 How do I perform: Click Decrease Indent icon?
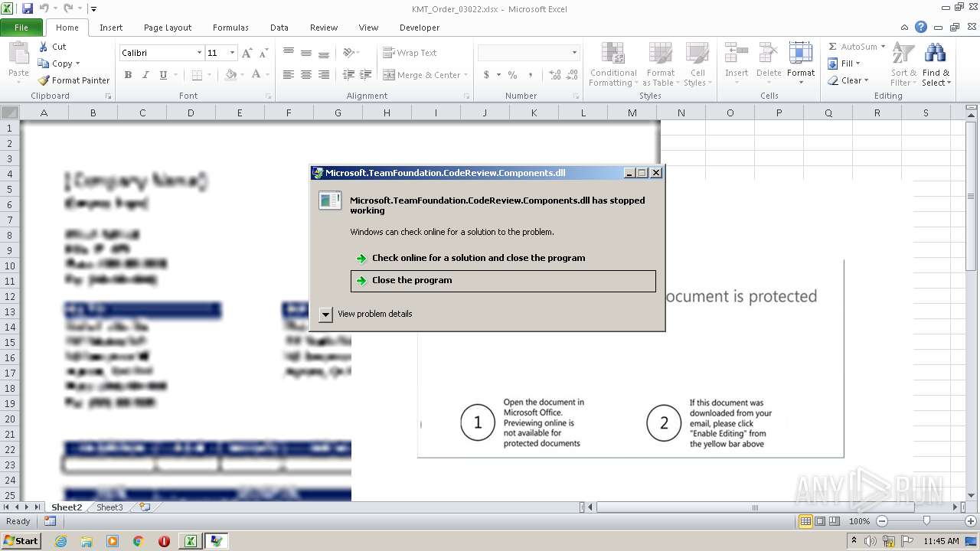tap(348, 75)
